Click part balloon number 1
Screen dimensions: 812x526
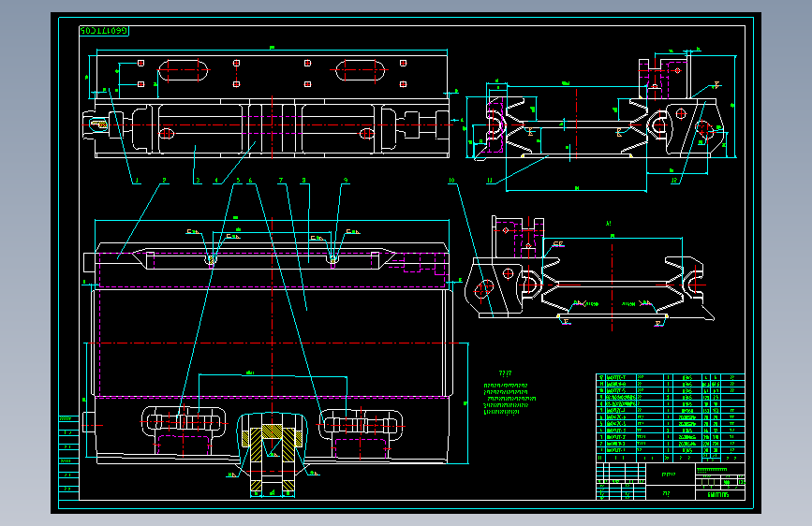click(137, 181)
